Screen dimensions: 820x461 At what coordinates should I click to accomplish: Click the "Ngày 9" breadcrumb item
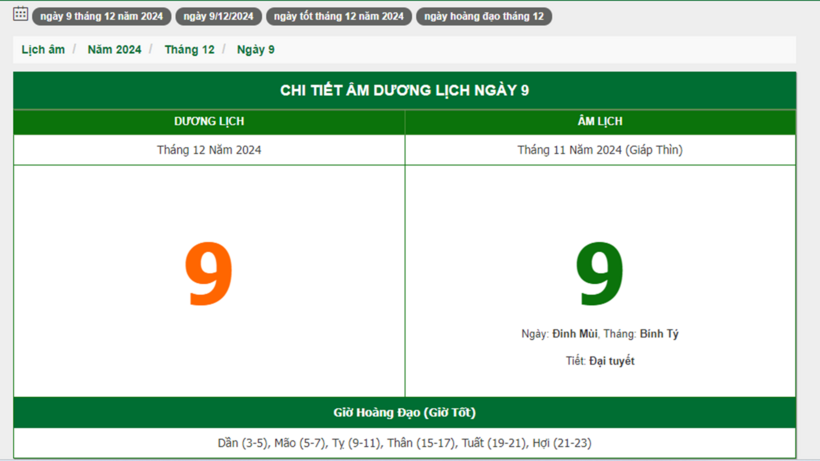256,49
